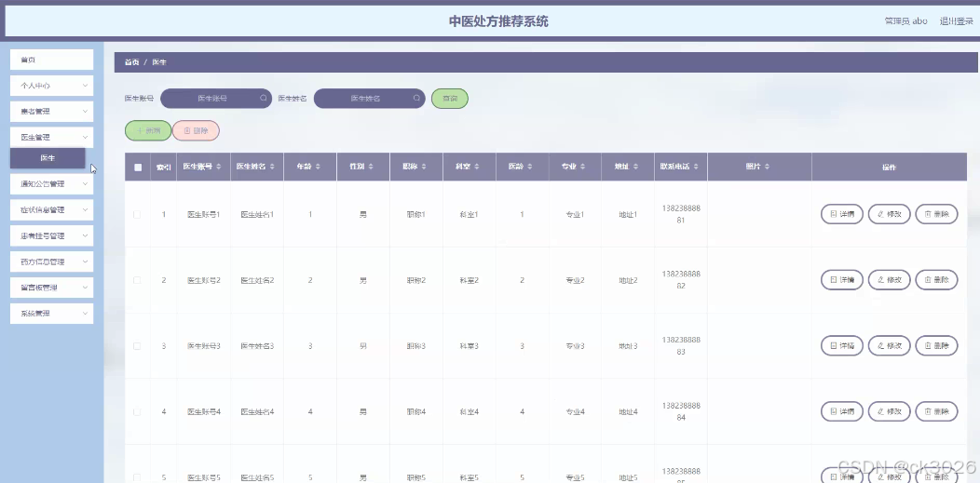Click 删除 for row 医生账号4
This screenshot has width=980, height=483.
[937, 411]
